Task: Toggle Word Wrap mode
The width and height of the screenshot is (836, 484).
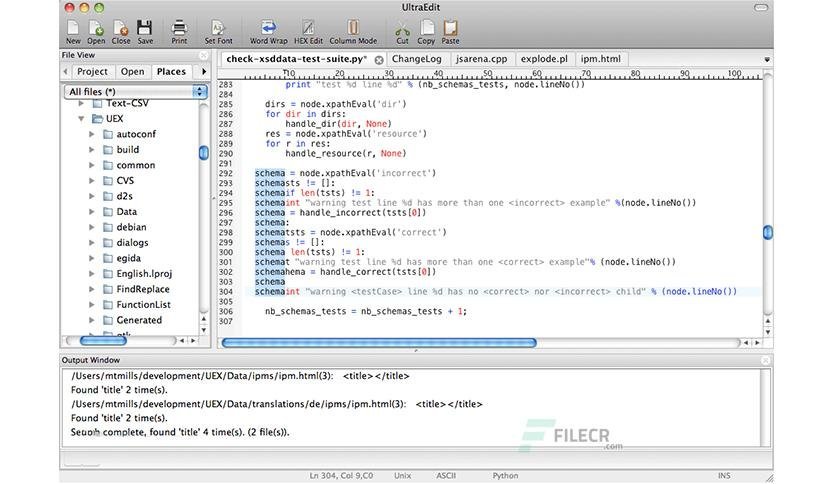Action: (x=267, y=28)
